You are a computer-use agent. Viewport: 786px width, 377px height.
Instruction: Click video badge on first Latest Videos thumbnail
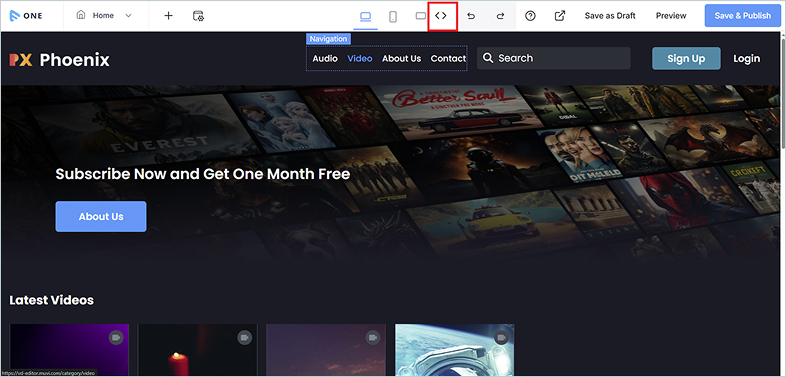pyautogui.click(x=116, y=338)
